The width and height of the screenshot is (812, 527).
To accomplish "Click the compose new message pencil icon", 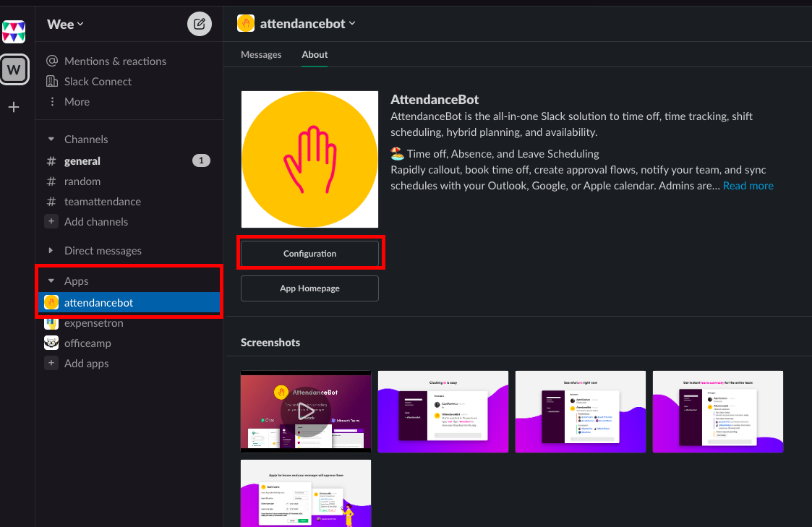I will click(x=200, y=24).
